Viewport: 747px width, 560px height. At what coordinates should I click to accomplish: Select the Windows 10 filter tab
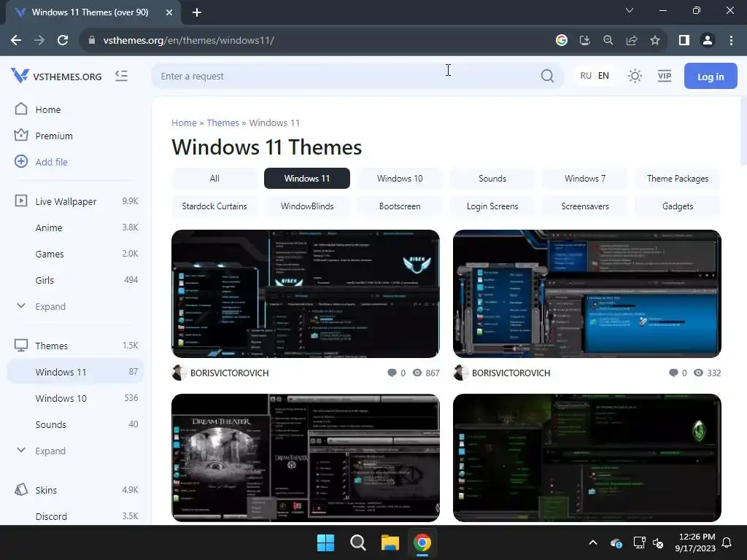click(x=400, y=179)
